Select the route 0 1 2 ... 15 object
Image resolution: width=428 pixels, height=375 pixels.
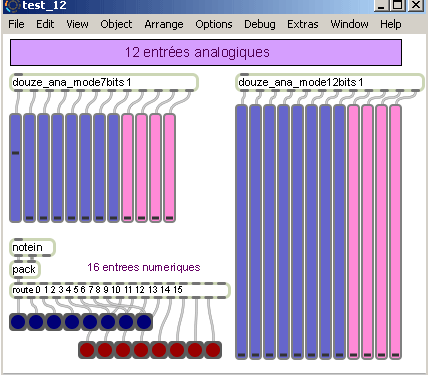120,290
